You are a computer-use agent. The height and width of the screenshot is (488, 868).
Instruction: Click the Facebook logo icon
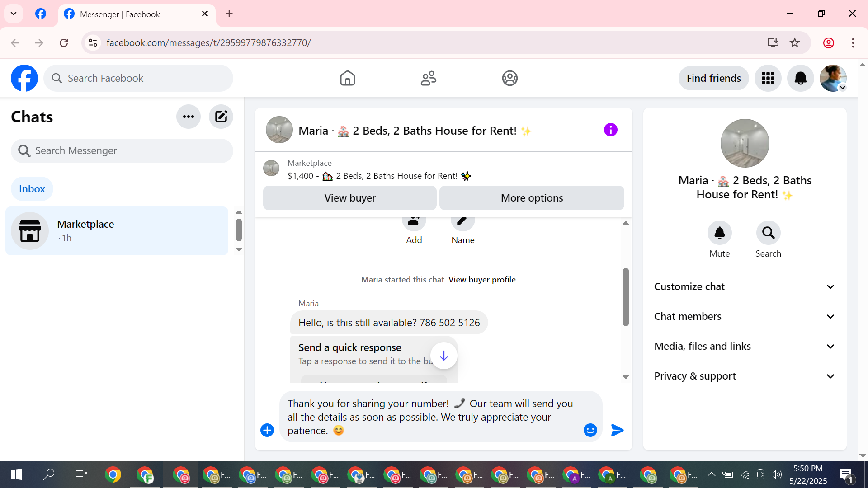(24, 78)
